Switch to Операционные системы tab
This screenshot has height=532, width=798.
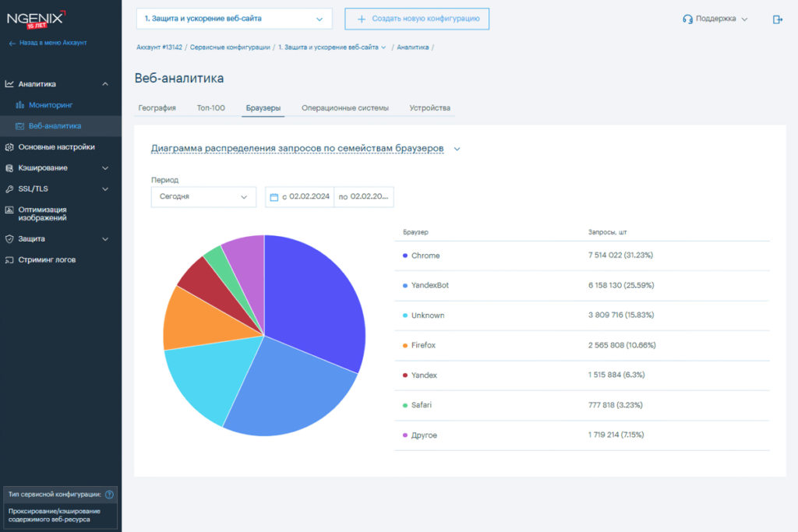coord(345,107)
